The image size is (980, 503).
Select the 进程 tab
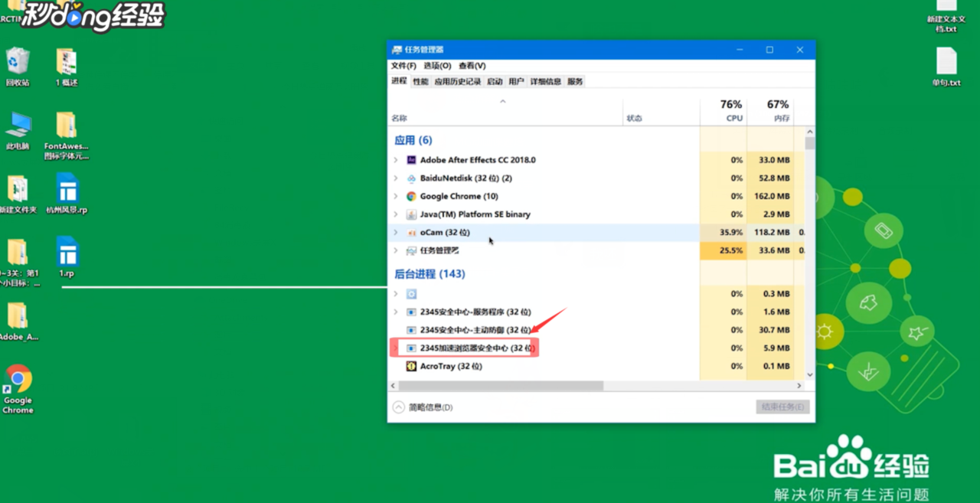(399, 81)
